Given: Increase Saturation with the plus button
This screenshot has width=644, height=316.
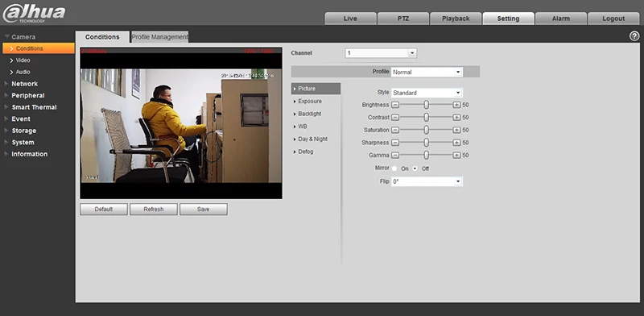Looking at the screenshot, I should click(456, 130).
